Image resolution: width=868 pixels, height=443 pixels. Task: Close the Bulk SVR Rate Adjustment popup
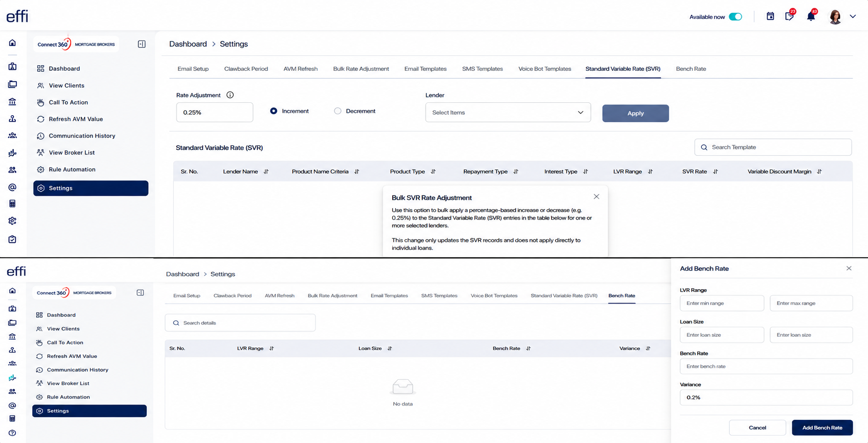point(596,197)
